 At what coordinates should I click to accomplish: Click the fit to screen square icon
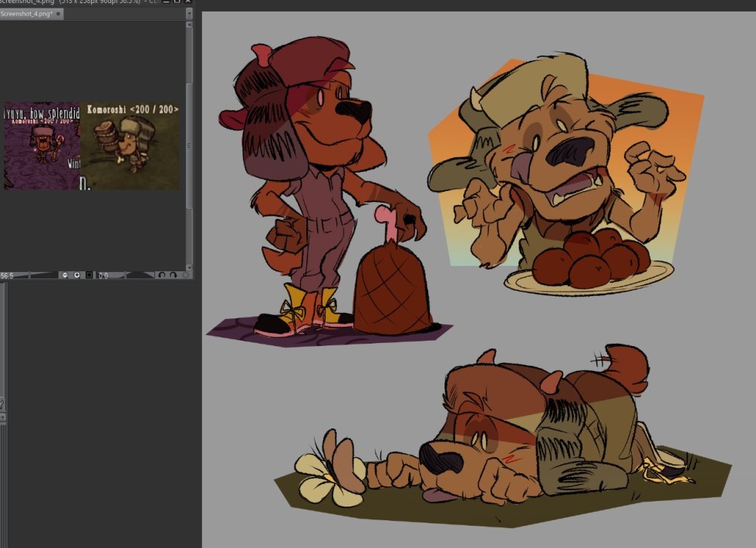coord(89,275)
